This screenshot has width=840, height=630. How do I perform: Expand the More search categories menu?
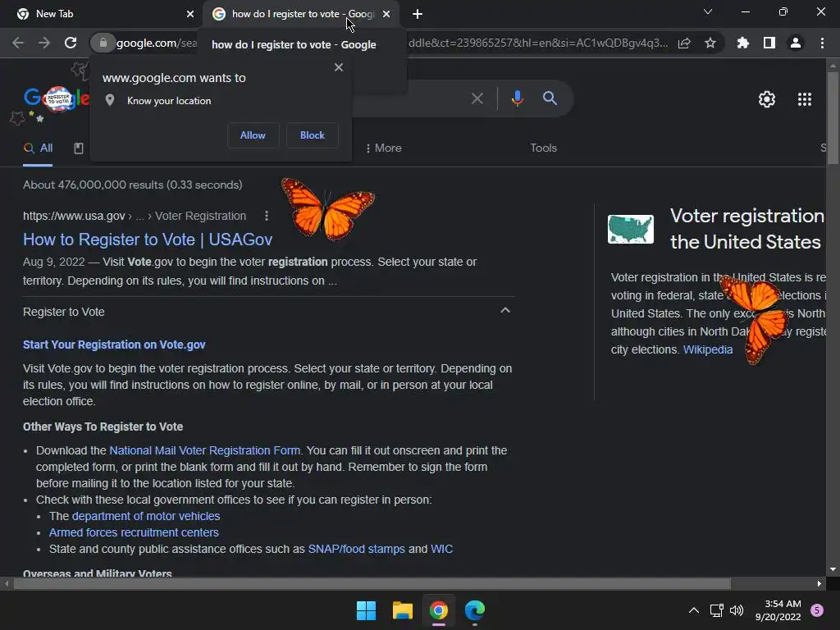tap(383, 148)
